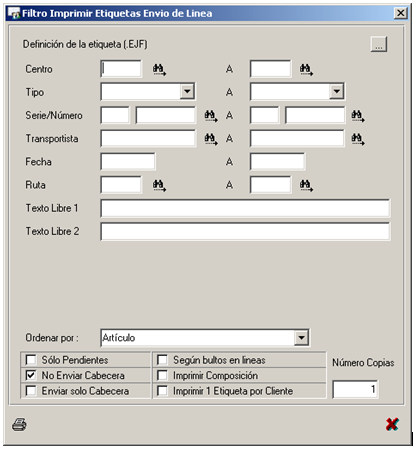Enable the Sólo Pendientes checkbox
This screenshot has width=415, height=450.
click(x=31, y=360)
